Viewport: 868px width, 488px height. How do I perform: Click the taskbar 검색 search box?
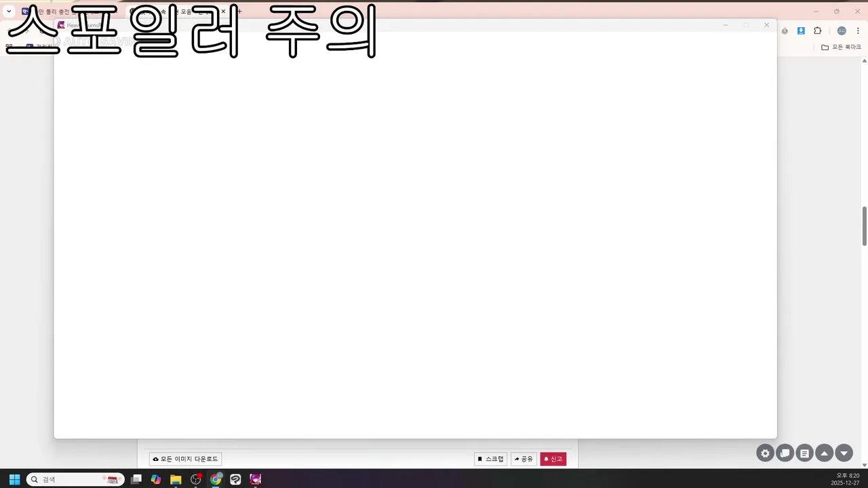tap(75, 479)
